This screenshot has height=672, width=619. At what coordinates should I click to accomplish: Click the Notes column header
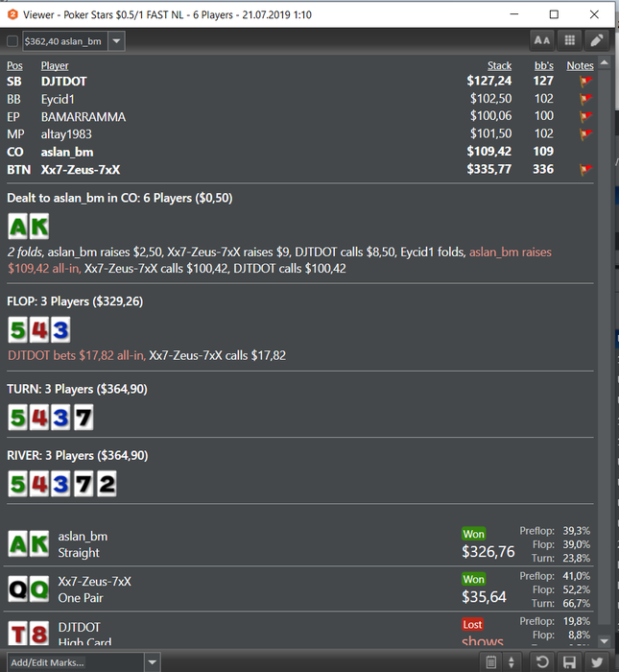(580, 65)
